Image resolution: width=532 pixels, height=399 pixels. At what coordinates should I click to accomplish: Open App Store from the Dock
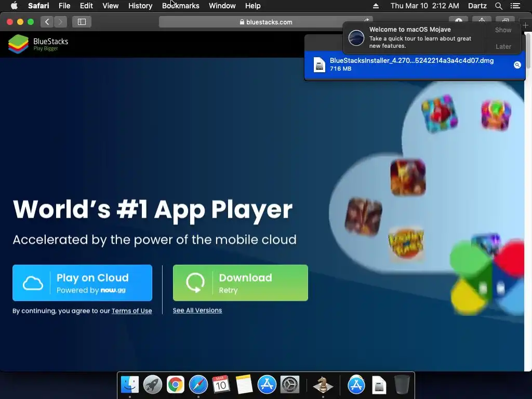(267, 385)
